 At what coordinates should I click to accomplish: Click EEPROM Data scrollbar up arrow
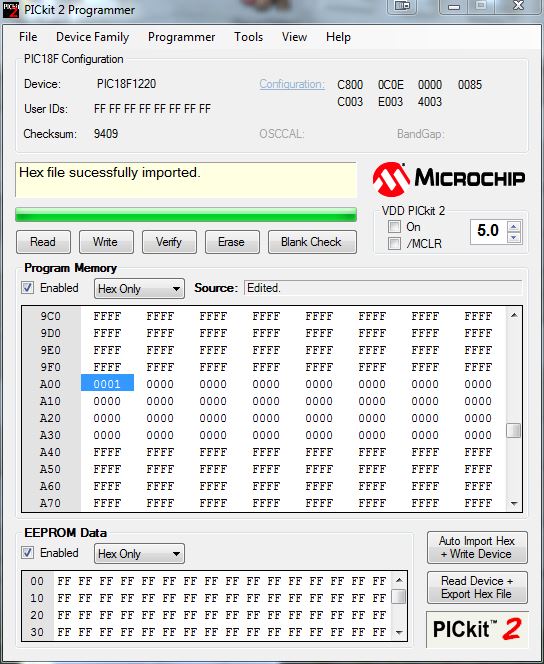pyautogui.click(x=399, y=580)
